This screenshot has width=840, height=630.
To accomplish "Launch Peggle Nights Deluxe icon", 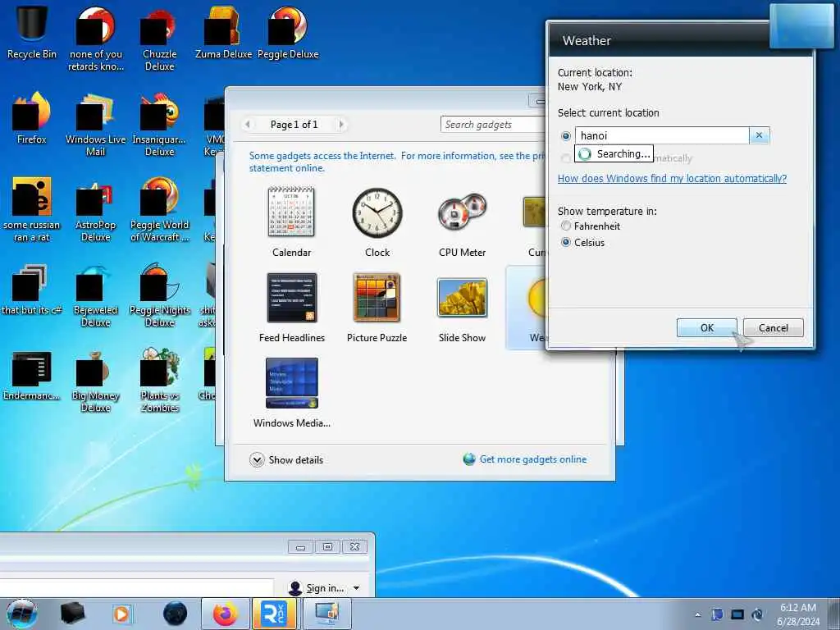I will coord(159,295).
